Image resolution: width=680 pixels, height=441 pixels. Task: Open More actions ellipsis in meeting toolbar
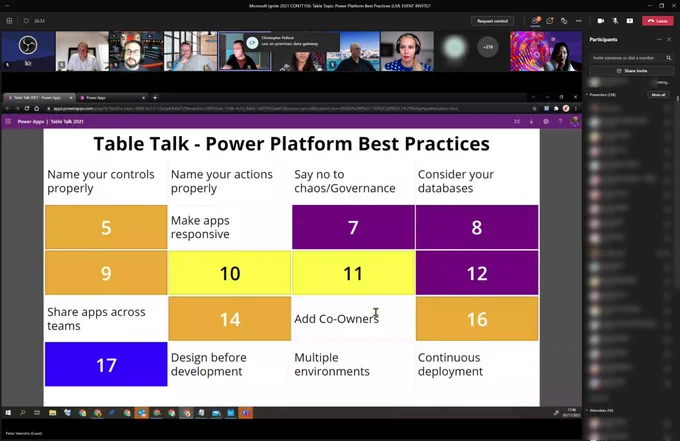(x=579, y=21)
